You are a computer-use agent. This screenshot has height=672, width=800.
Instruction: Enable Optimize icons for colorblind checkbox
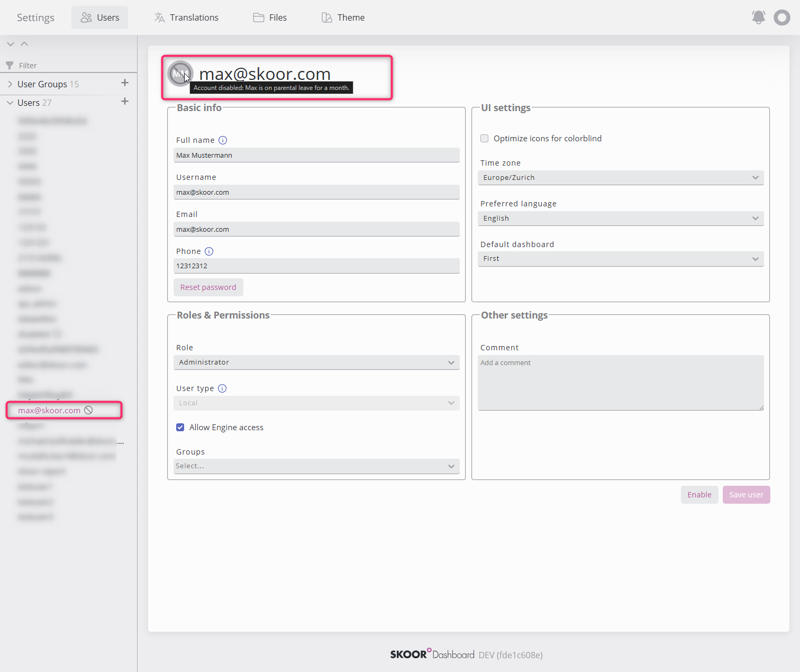click(484, 139)
